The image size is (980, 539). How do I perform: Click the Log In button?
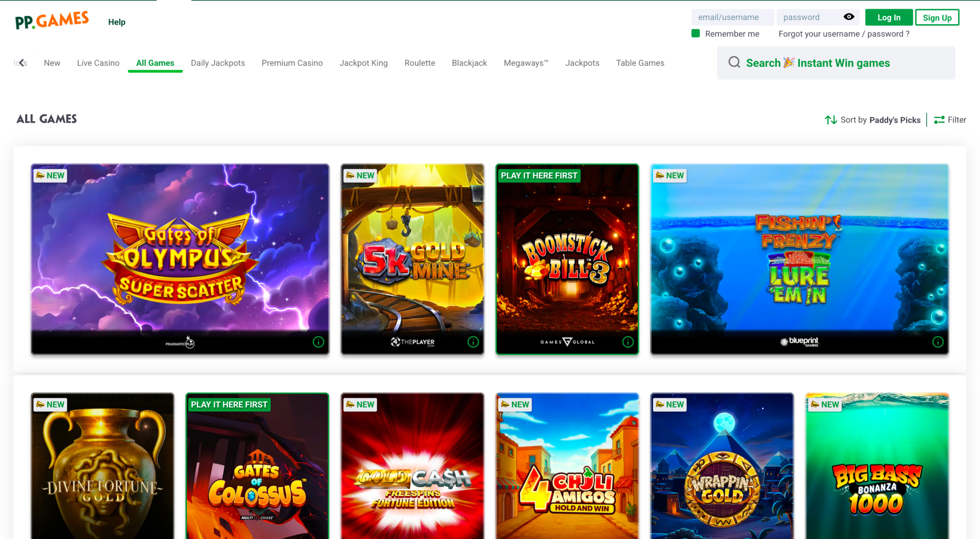[889, 17]
